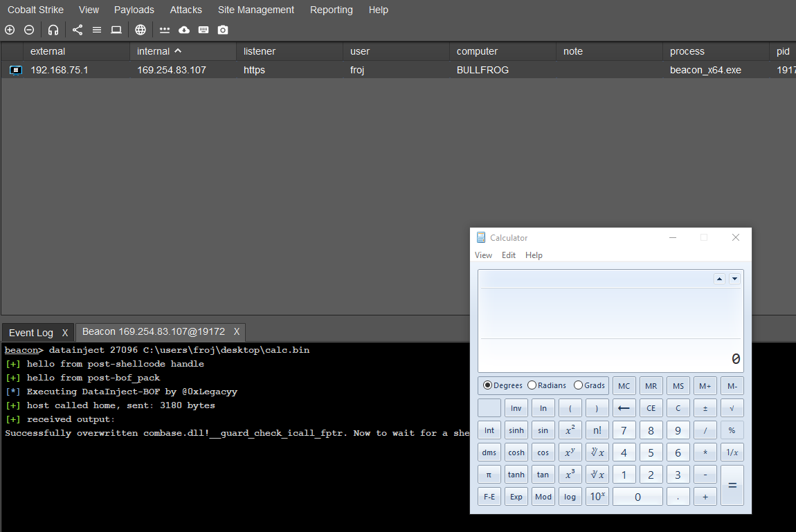Click Calculator backspace arrow button
Image resolution: width=796 pixels, height=532 pixels.
click(624, 407)
